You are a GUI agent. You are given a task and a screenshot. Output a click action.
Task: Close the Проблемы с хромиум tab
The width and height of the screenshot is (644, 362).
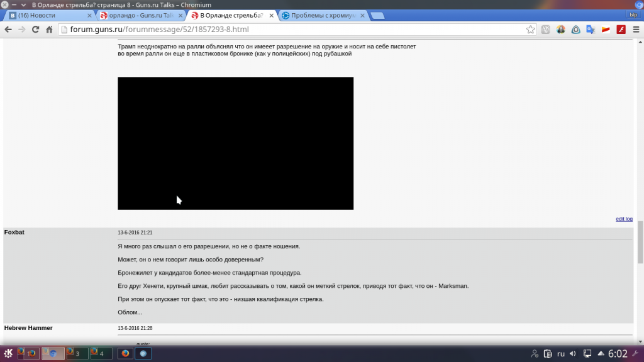coord(362,15)
